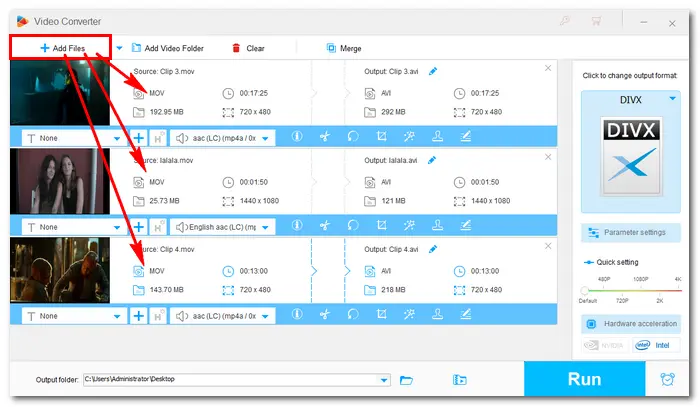700x407 pixels.
Task: Click the Merge button
Action: 344,48
